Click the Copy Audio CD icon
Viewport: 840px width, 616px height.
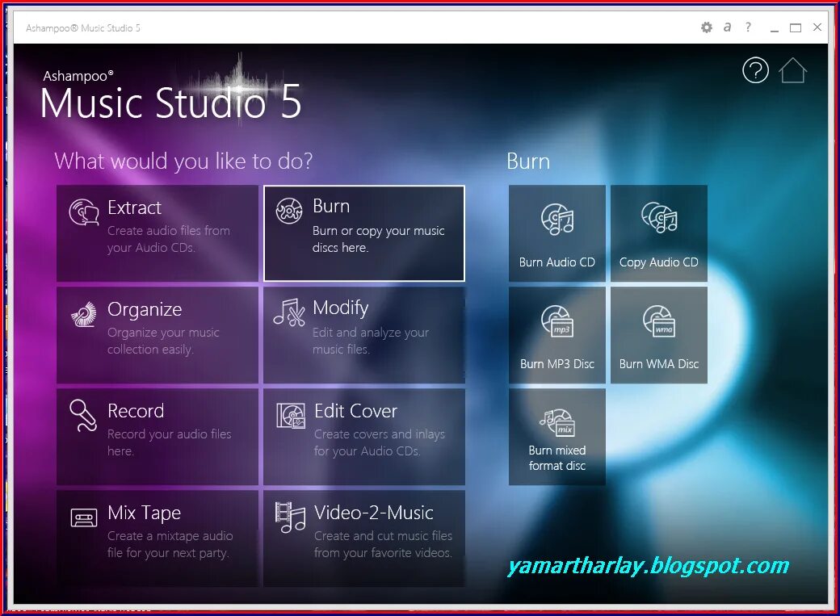pos(659,217)
